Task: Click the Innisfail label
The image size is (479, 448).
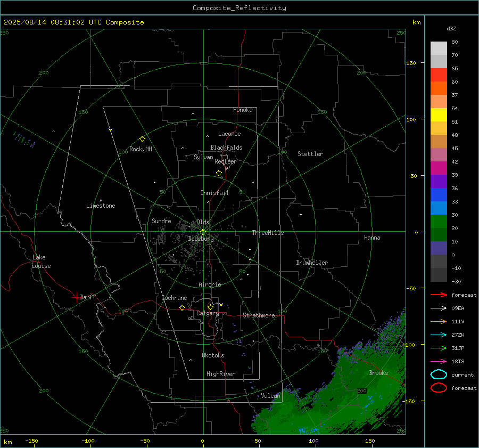Action: (214, 193)
